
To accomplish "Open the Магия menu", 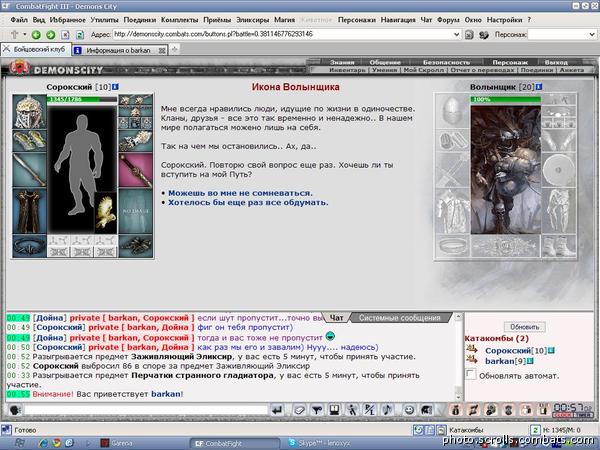I will pyautogui.click(x=284, y=20).
